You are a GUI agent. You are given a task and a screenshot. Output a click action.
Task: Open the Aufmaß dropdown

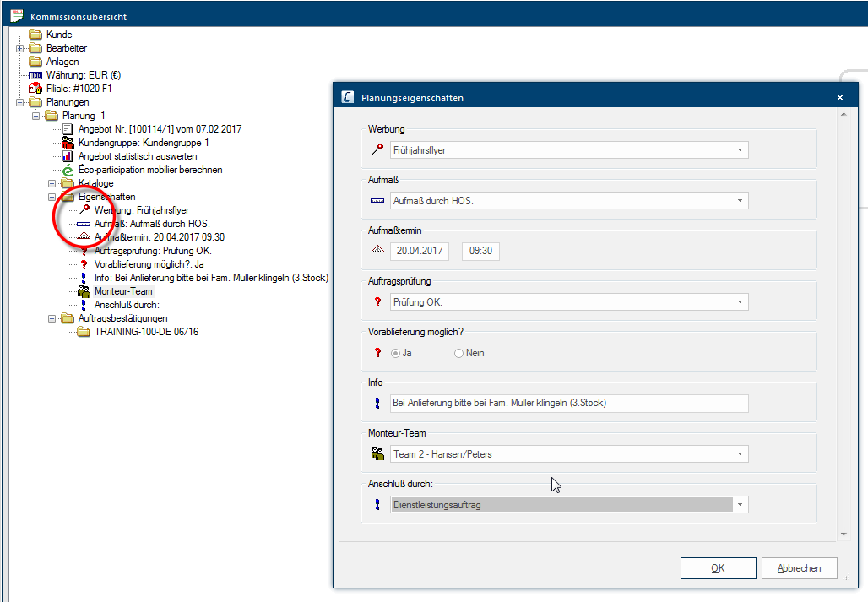pos(740,201)
